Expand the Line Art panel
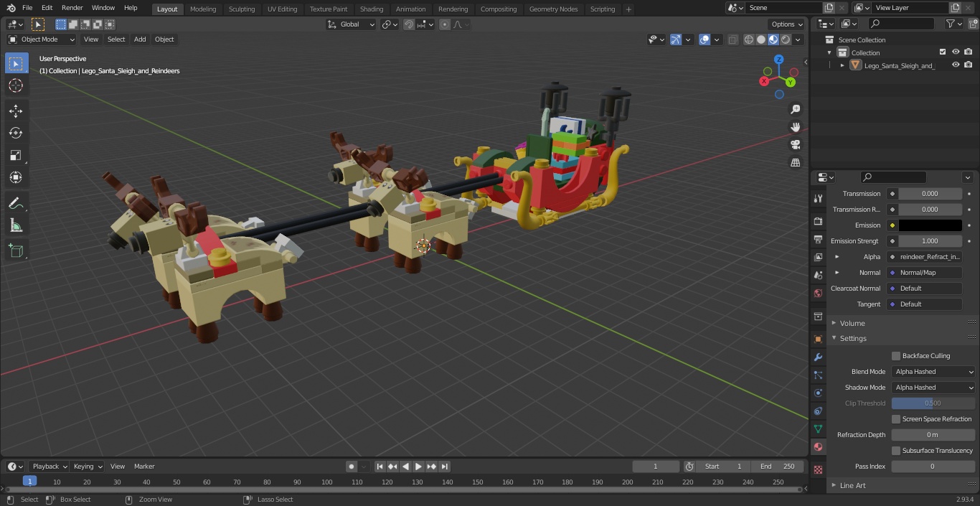 click(x=852, y=485)
